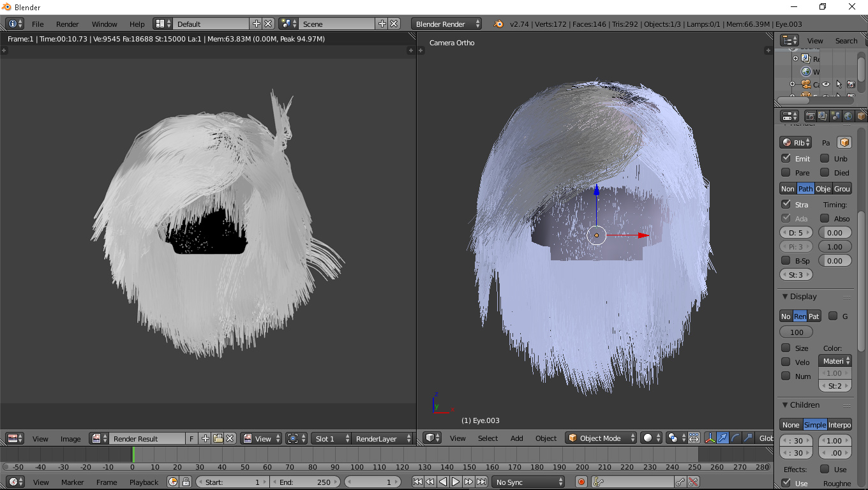Click the insert keyframes key icon
868x490 pixels.
[680, 482]
